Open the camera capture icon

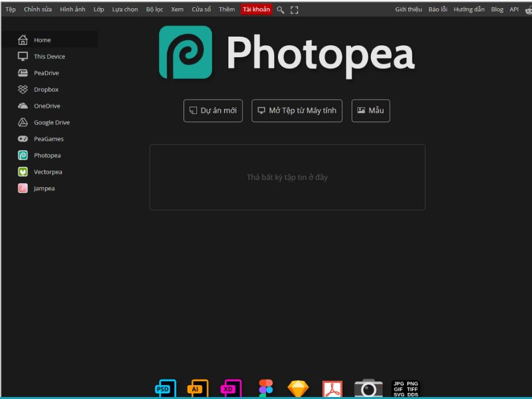368,386
